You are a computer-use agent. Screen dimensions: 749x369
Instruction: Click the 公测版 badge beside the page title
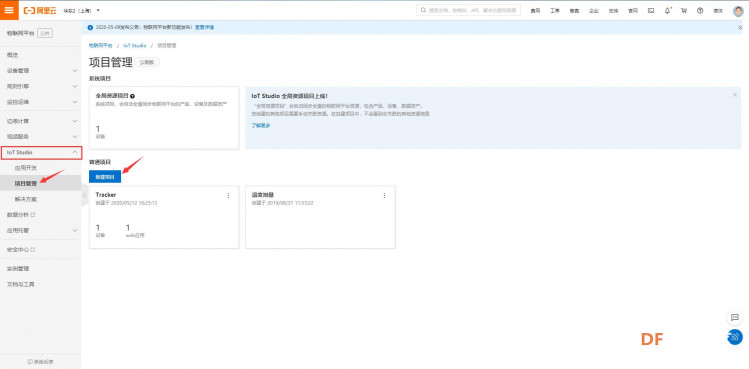click(x=148, y=62)
